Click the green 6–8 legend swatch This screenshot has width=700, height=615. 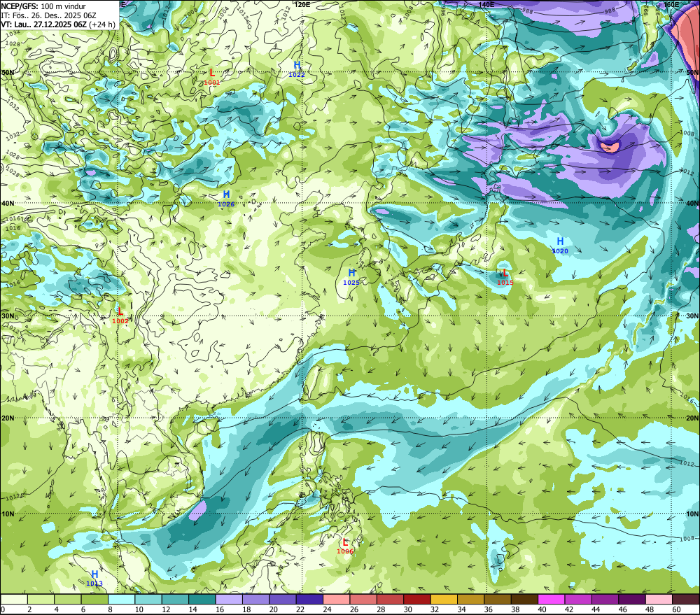pyautogui.click(x=94, y=599)
